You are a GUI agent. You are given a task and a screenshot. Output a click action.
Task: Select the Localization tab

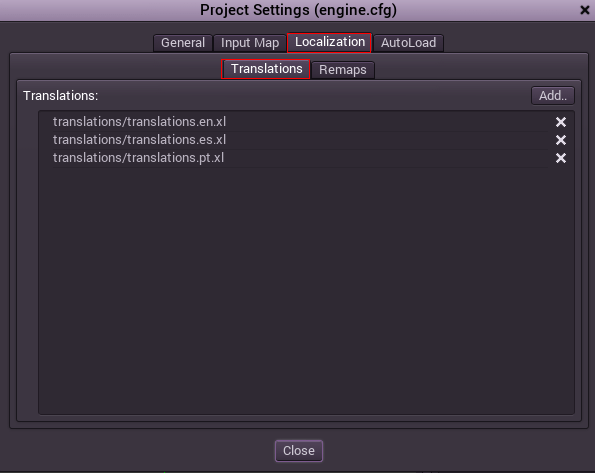pos(329,42)
